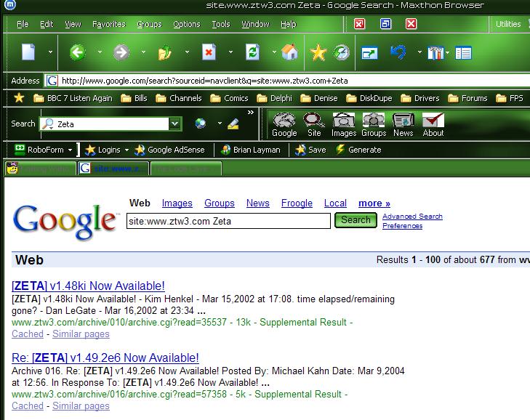Click the Google query input box

228,221
